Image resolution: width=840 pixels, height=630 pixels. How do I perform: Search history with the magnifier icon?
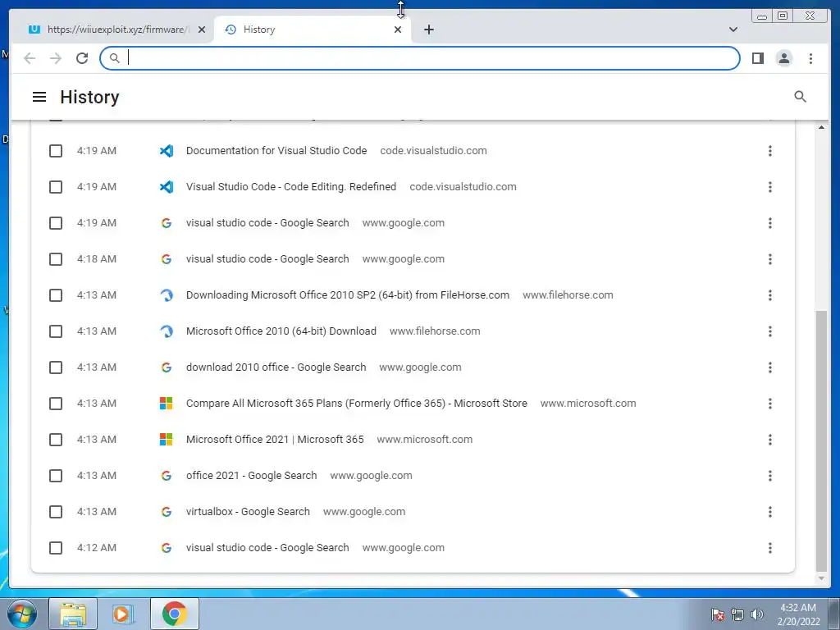pyautogui.click(x=800, y=97)
